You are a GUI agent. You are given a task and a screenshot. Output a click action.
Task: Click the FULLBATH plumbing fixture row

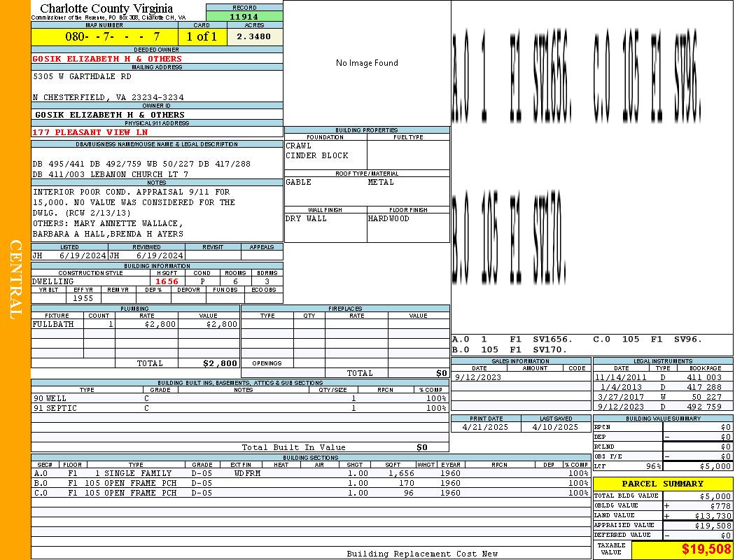pyautogui.click(x=136, y=324)
